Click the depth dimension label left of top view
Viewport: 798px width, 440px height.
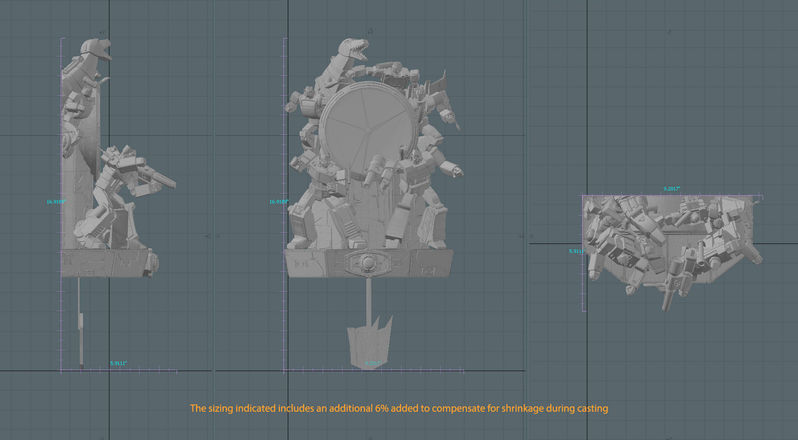coord(576,251)
